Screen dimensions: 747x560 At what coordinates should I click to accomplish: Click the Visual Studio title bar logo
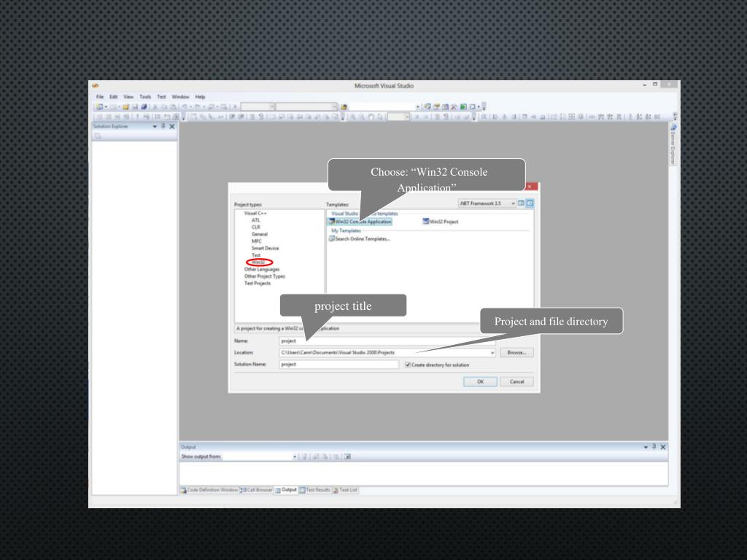96,86
